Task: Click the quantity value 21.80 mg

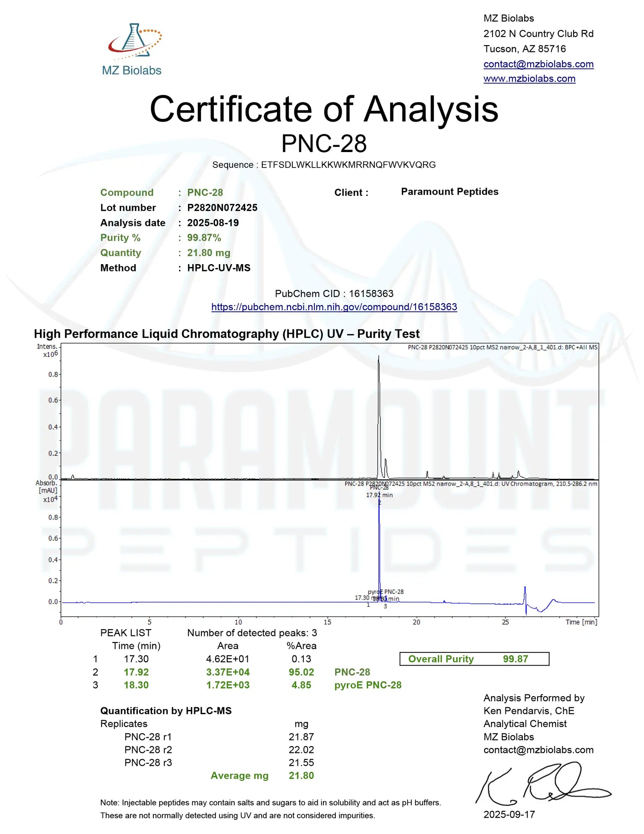Action: (x=209, y=253)
